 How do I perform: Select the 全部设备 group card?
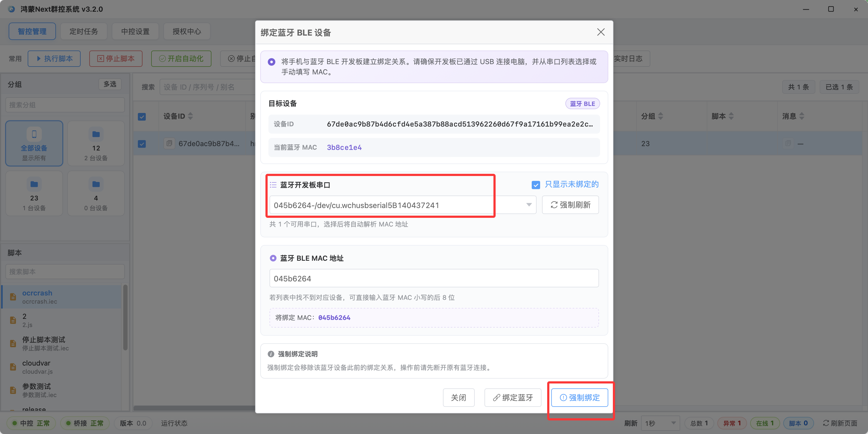coord(34,143)
